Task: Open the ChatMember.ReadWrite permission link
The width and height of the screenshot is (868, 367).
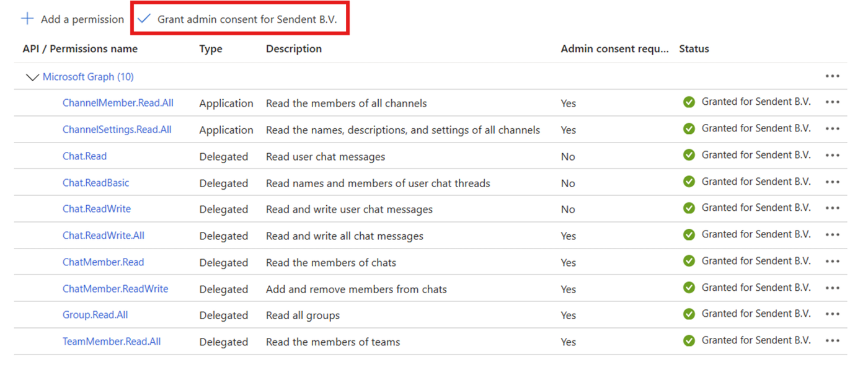Action: pyautogui.click(x=115, y=289)
